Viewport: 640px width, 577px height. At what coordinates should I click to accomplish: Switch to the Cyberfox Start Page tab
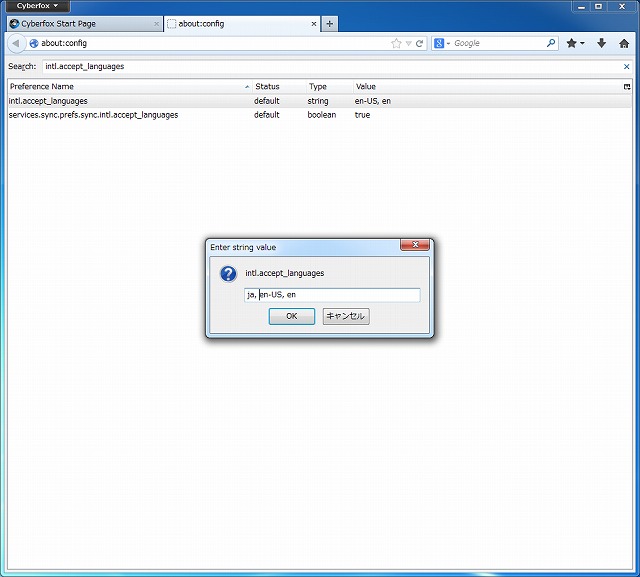pyautogui.click(x=84, y=24)
